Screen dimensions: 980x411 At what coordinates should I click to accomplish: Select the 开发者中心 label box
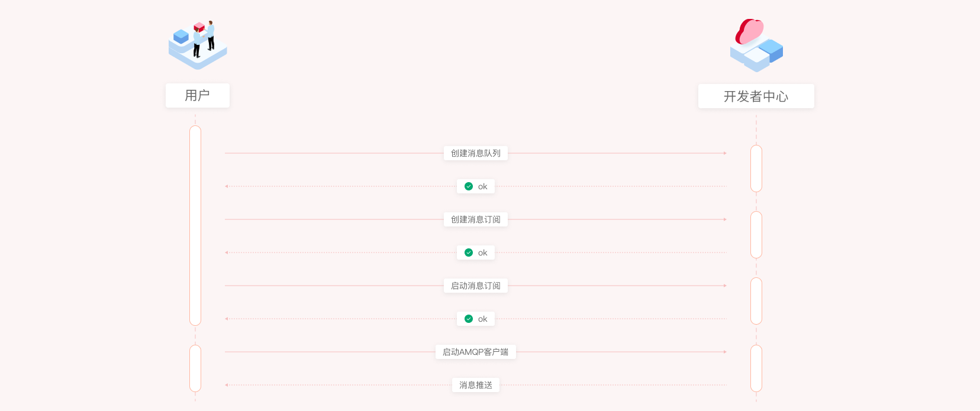tap(756, 96)
